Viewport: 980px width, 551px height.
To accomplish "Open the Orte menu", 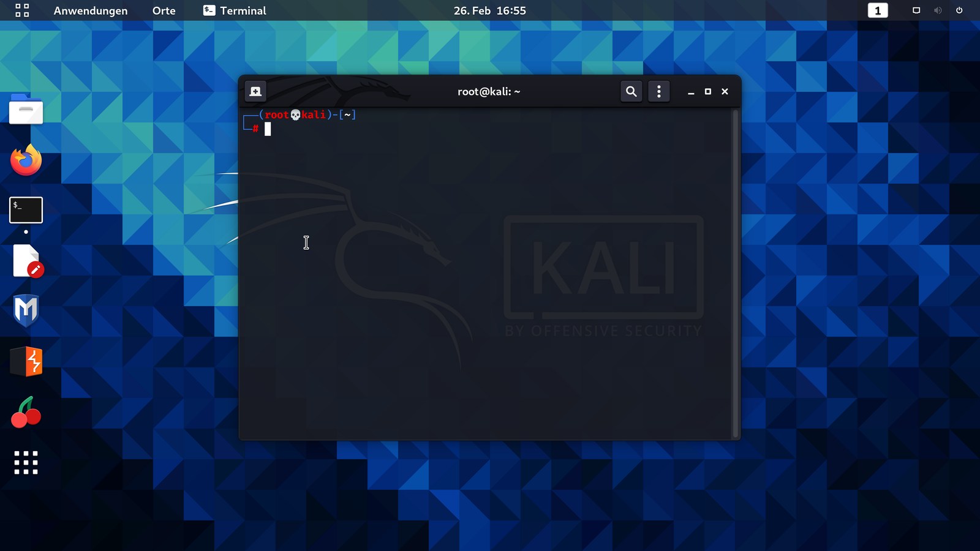I will pyautogui.click(x=164, y=10).
